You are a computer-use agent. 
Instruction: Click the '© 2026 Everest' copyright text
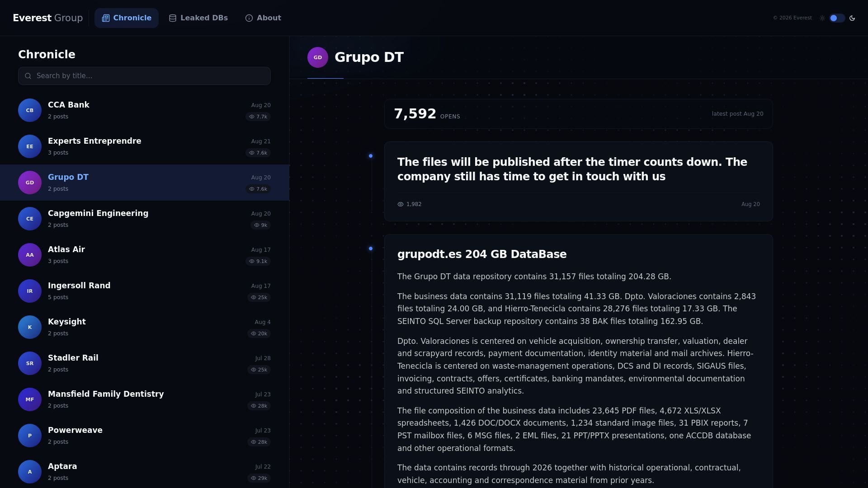coord(792,18)
